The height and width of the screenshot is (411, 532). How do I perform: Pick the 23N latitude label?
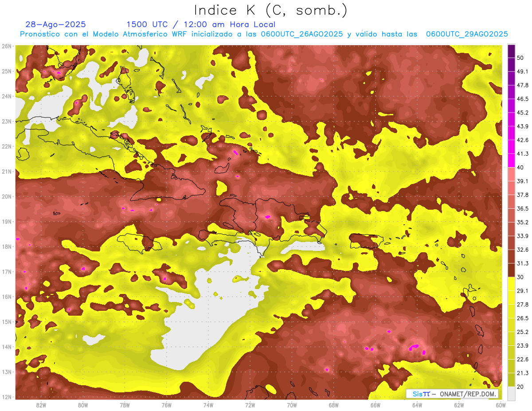tap(7, 121)
